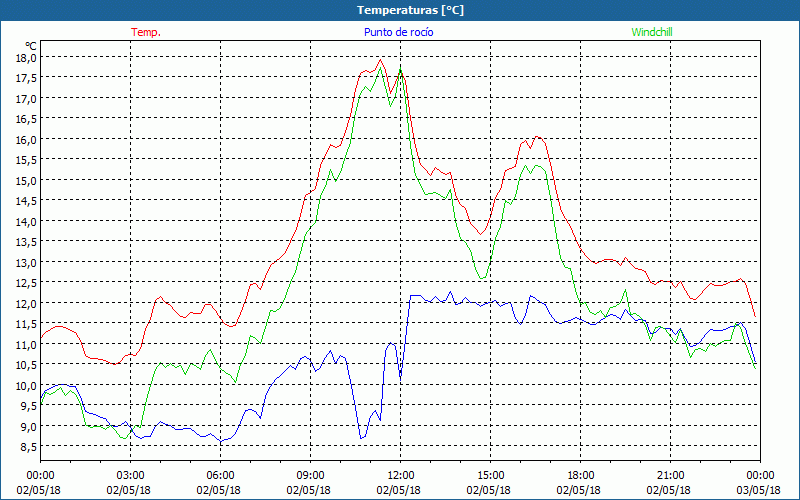Click the 8,5 y-axis value
Screen dimensions: 800x500
click(x=28, y=447)
